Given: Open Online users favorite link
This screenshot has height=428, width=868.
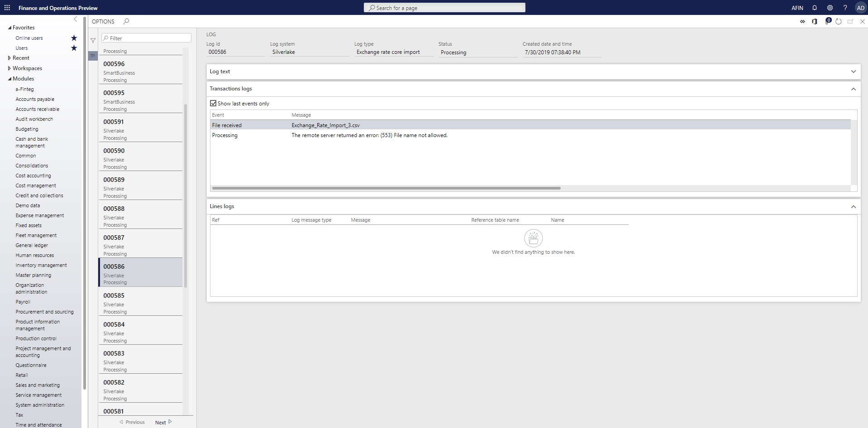Looking at the screenshot, I should click(29, 38).
